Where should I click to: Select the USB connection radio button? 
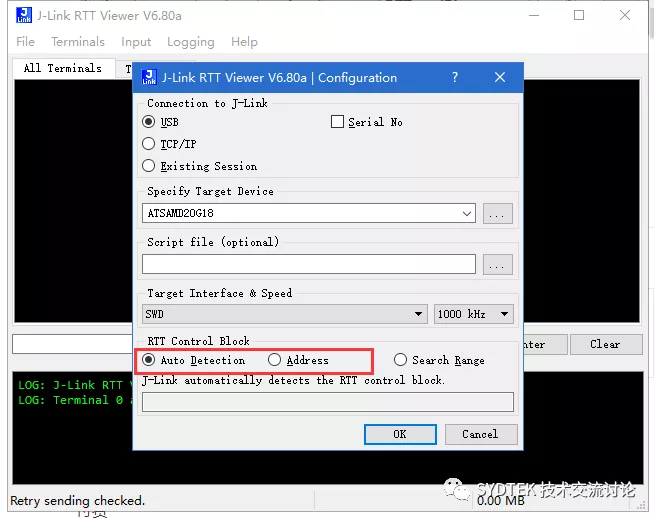tap(149, 122)
